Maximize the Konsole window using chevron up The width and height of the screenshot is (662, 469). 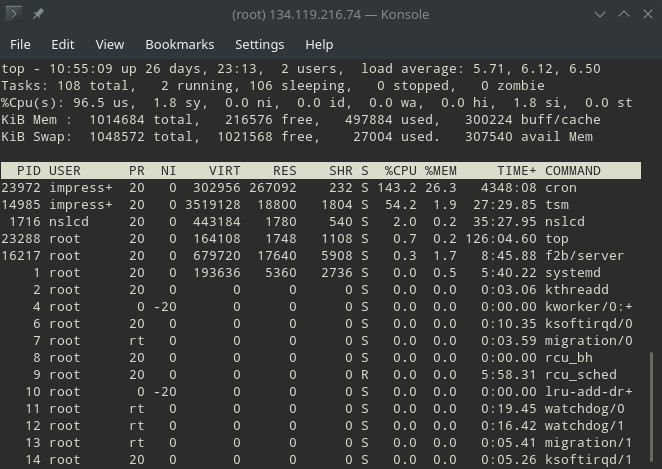click(x=624, y=14)
